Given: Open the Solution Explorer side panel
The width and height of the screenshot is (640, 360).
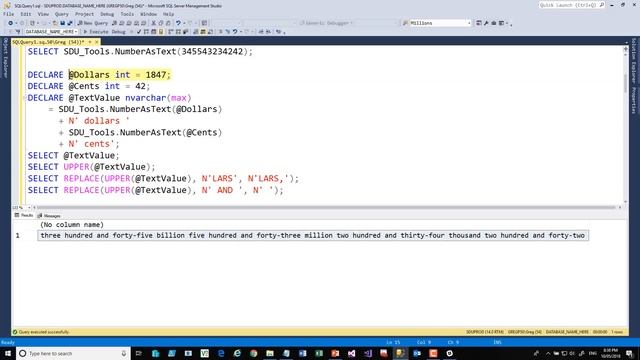Looking at the screenshot, I should tap(634, 60).
